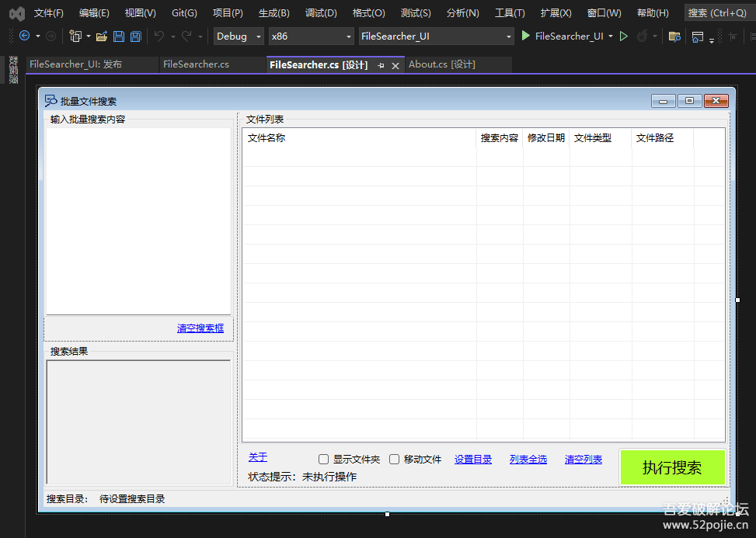756x538 pixels.
Task: Click the 清空列表 link
Action: [x=583, y=459]
